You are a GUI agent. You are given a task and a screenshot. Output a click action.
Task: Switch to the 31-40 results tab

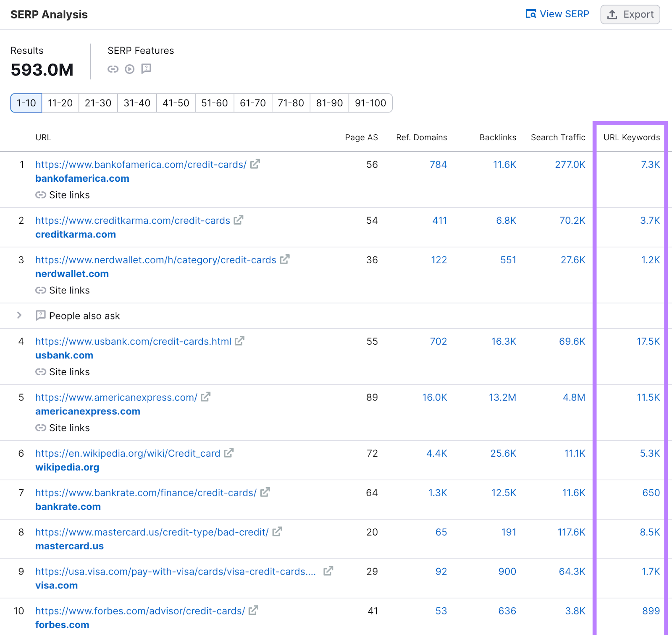[137, 103]
